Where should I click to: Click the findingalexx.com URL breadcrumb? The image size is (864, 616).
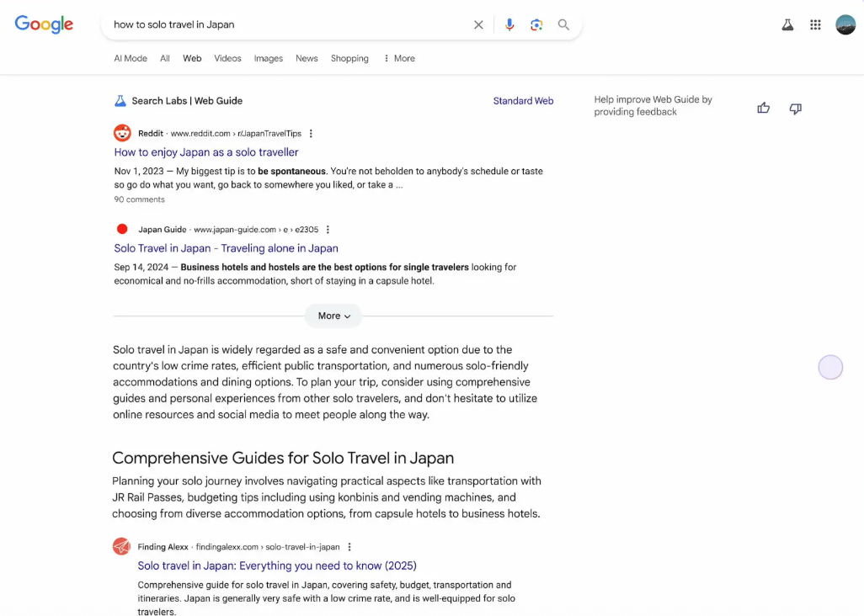pos(268,547)
